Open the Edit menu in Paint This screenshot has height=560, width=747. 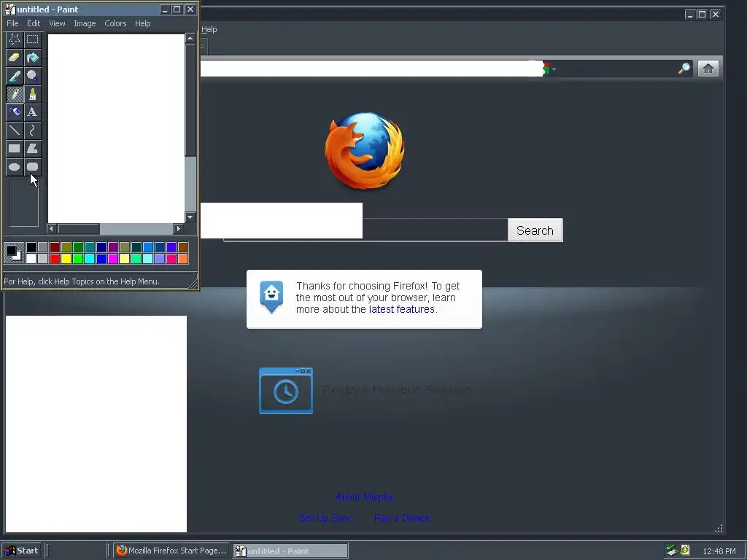34,23
